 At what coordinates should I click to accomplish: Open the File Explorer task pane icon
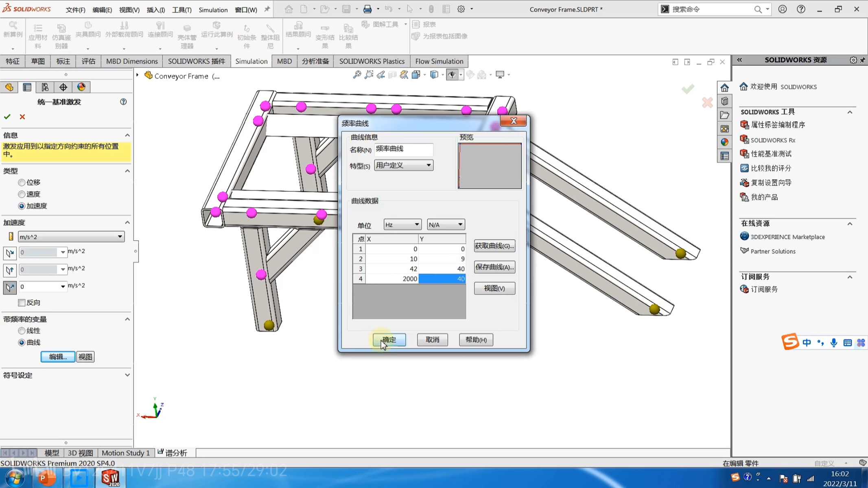pyautogui.click(x=725, y=115)
